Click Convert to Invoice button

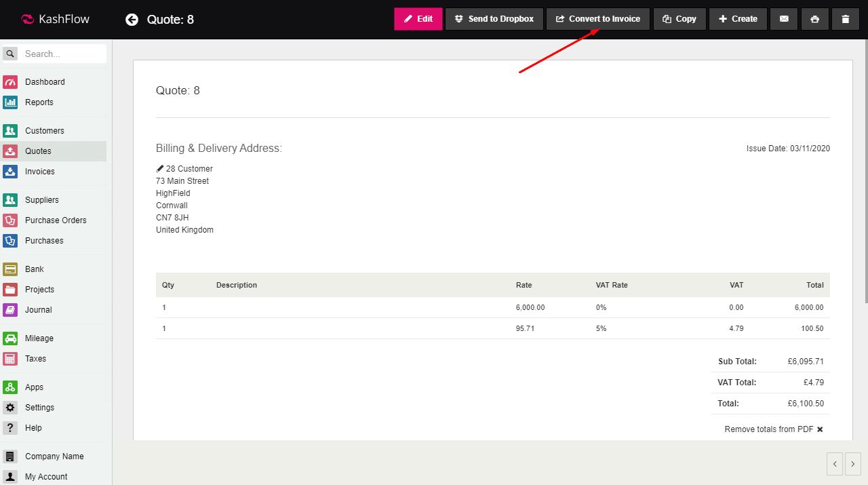pos(597,19)
